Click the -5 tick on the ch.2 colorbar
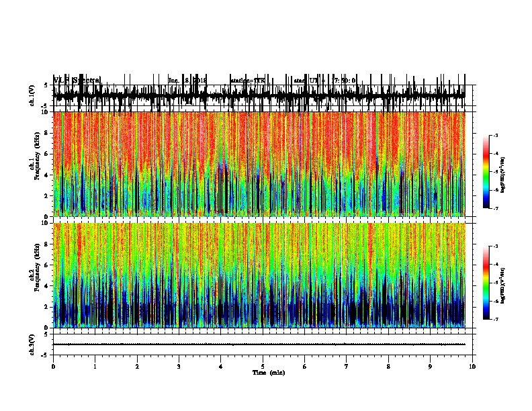 (495, 283)
